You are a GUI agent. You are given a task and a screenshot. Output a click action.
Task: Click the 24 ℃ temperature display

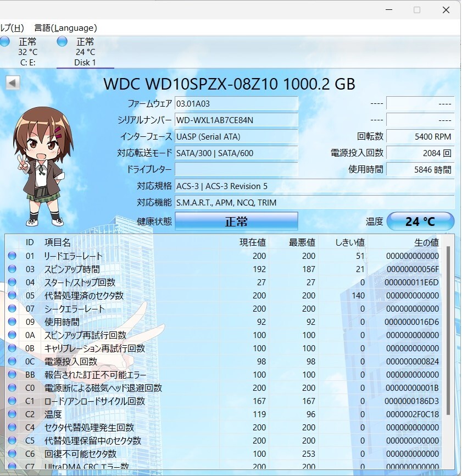[421, 220]
